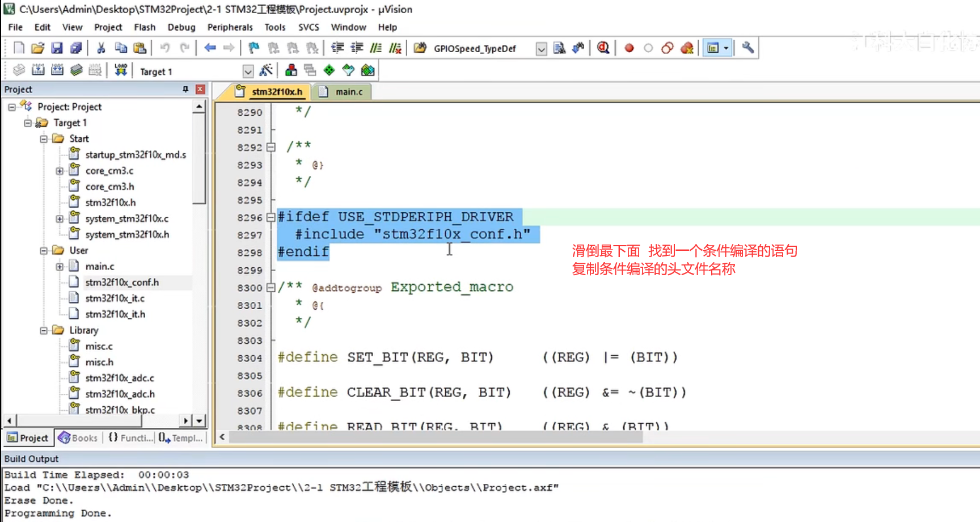Open the Peripherals menu
980x522 pixels.
tap(230, 27)
